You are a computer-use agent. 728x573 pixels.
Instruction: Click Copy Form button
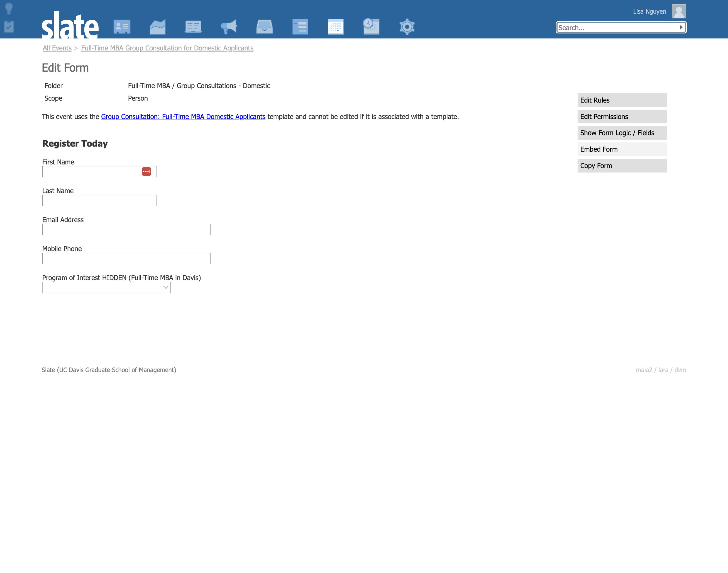click(622, 166)
